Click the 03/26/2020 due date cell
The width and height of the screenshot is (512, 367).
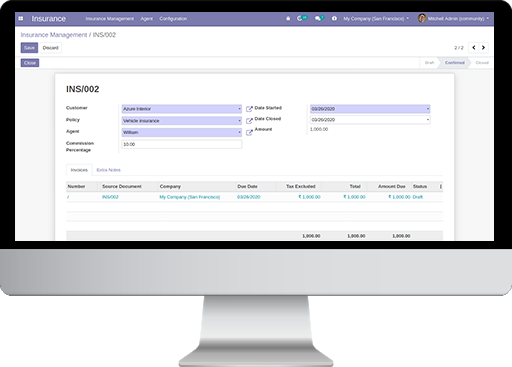click(249, 197)
